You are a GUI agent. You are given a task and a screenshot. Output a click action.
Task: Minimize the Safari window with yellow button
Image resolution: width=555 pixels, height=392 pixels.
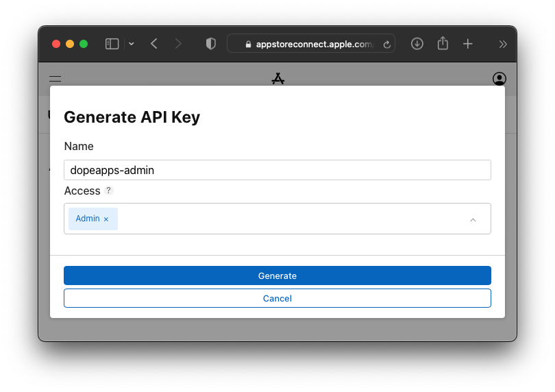point(70,44)
